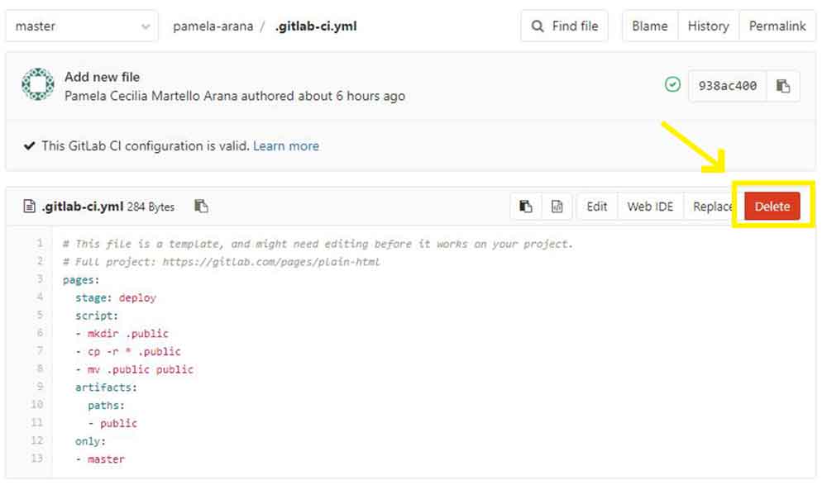Open raw file view icon
This screenshot has height=504, width=827.
pyautogui.click(x=557, y=207)
